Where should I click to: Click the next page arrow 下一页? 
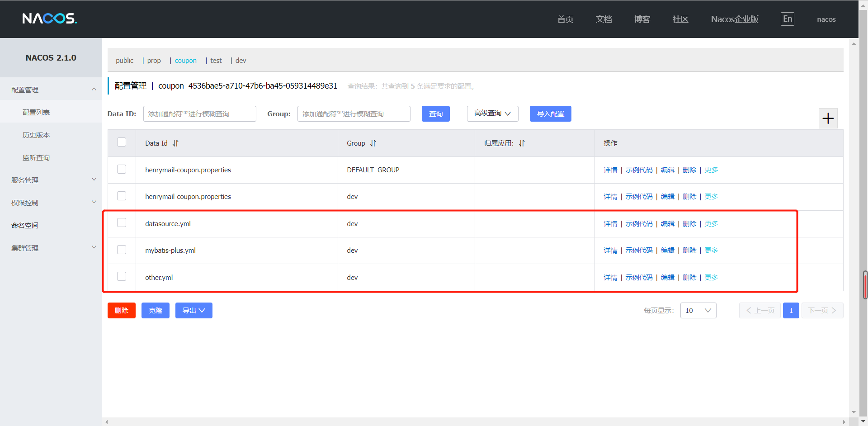pos(822,311)
